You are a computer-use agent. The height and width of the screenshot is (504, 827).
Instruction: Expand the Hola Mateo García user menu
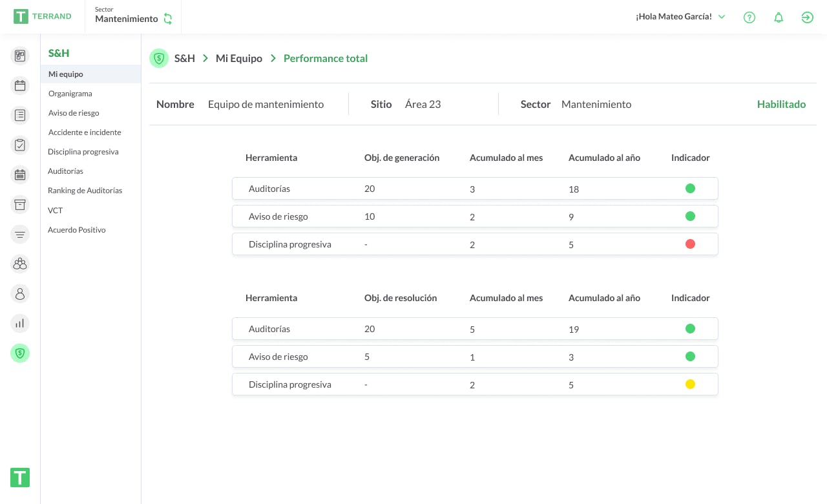click(680, 17)
